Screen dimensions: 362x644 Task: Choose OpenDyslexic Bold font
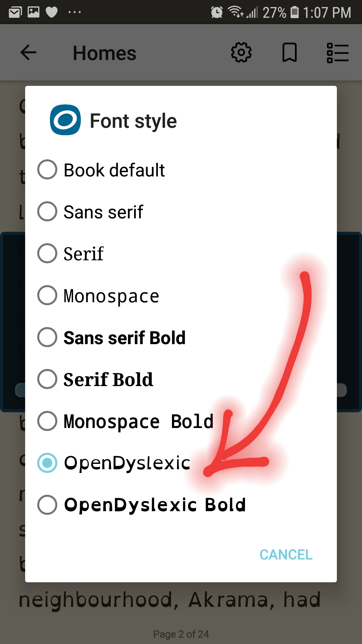click(181, 505)
